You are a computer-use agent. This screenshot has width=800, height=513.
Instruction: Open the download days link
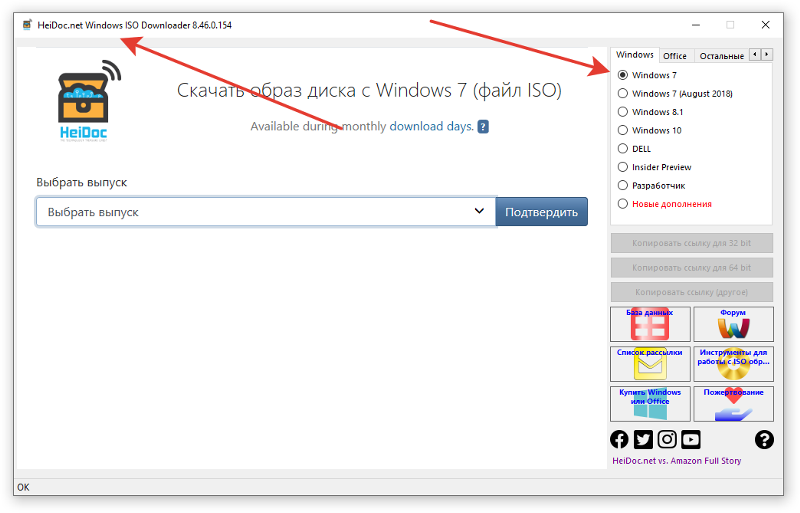(432, 127)
